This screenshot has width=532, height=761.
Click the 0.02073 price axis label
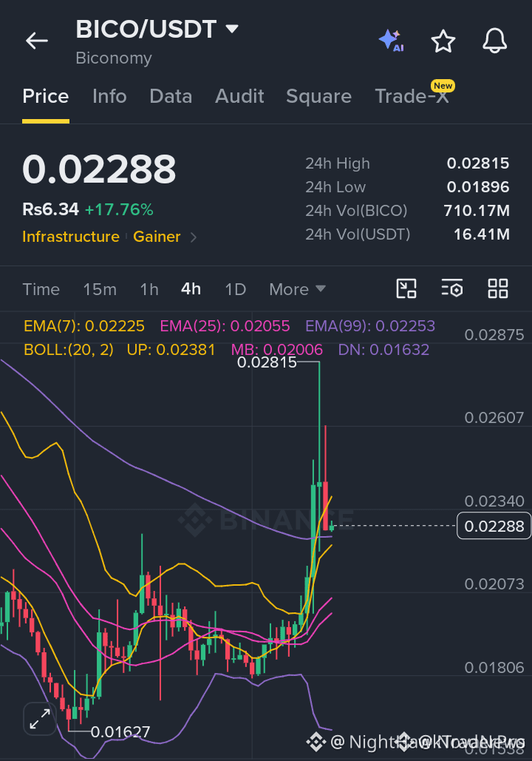coord(494,584)
